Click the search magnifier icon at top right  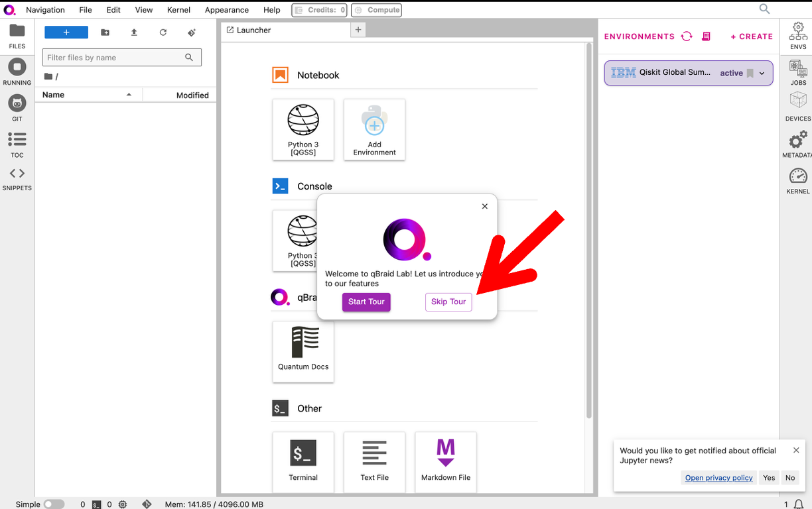coord(764,9)
